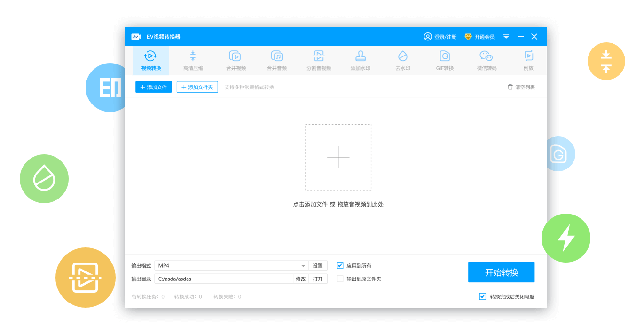Disable 转换完成后关闭电脑 option
This screenshot has width=644, height=335.
point(482,296)
